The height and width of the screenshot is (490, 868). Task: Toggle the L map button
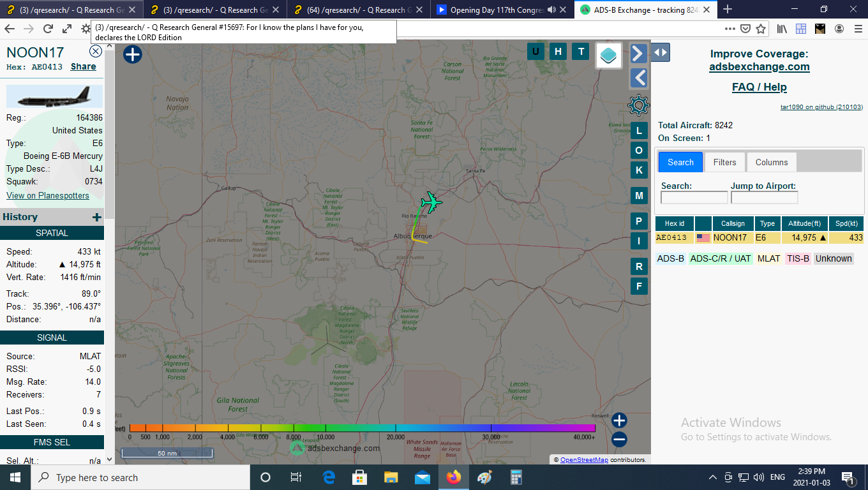coord(639,131)
